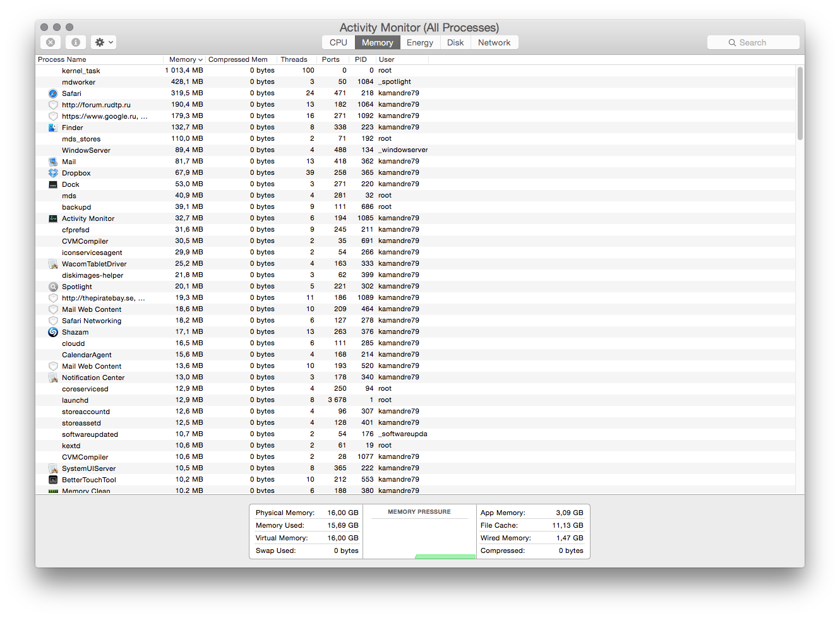Image resolution: width=840 pixels, height=618 pixels.
Task: Click the Activity Monitor icon in process list
Action: pyautogui.click(x=53, y=218)
